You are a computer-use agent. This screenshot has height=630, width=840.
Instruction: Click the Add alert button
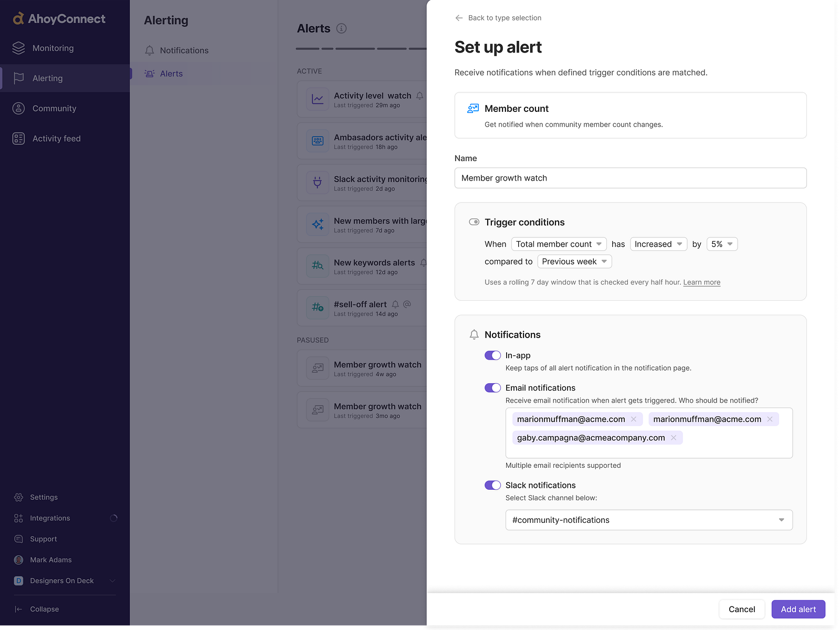798,609
